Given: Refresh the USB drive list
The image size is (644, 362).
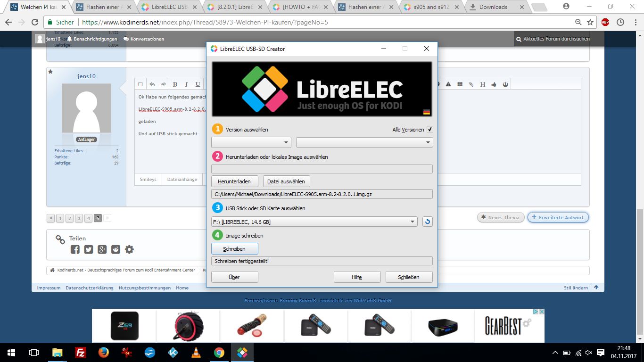Looking at the screenshot, I should [427, 222].
